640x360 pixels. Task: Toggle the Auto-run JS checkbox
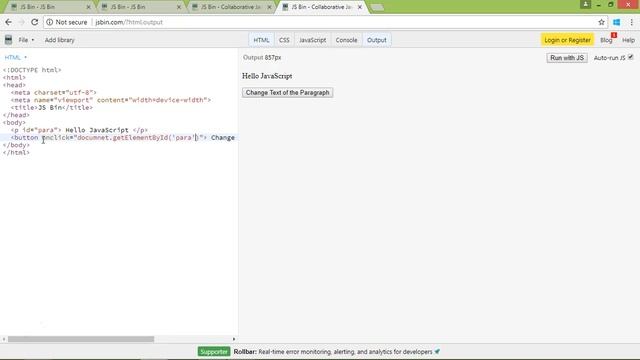click(x=631, y=57)
